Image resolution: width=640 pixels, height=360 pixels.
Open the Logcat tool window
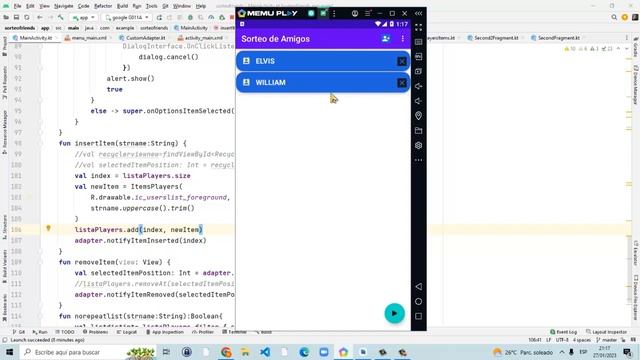click(127, 332)
